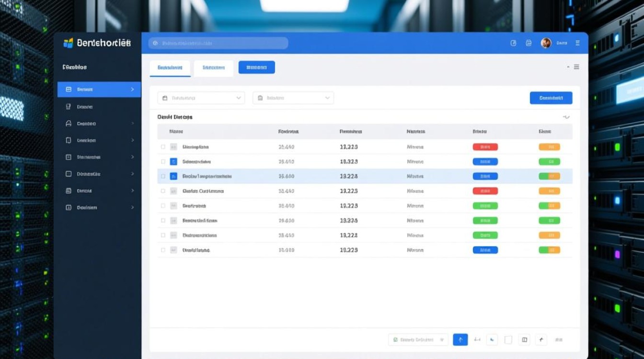Image resolution: width=644 pixels, height=359 pixels.
Task: Click the logo icon in the sidebar header
Action: [x=68, y=43]
